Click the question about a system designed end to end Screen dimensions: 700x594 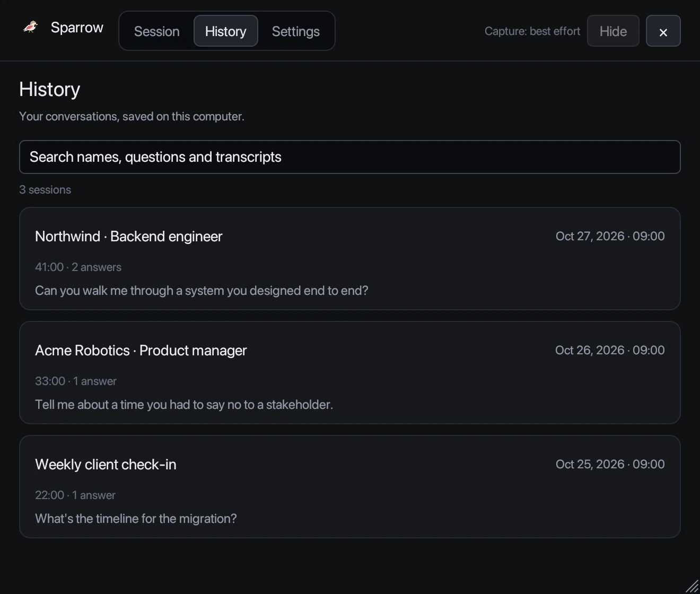click(x=202, y=291)
